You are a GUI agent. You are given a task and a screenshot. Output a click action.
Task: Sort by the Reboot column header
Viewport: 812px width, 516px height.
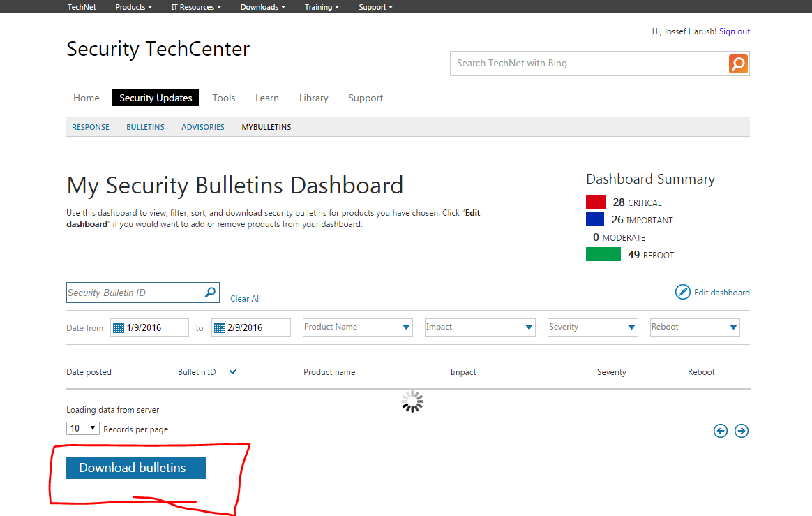[x=701, y=372]
